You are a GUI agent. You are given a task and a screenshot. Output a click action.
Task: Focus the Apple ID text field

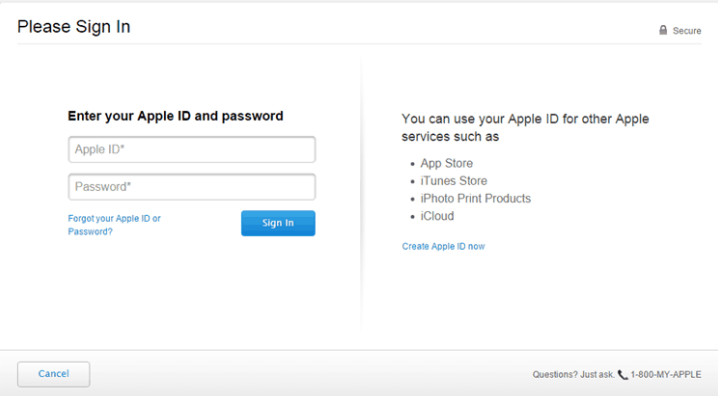tap(192, 149)
